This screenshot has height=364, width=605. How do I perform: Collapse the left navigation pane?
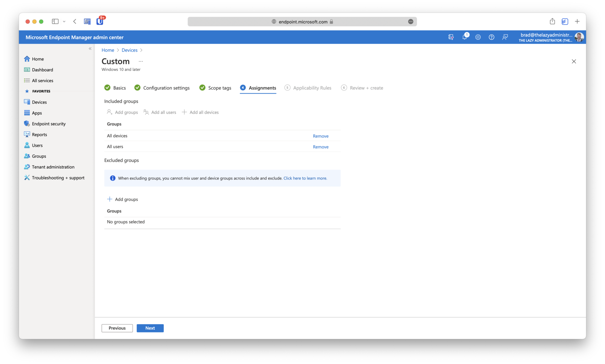90,49
